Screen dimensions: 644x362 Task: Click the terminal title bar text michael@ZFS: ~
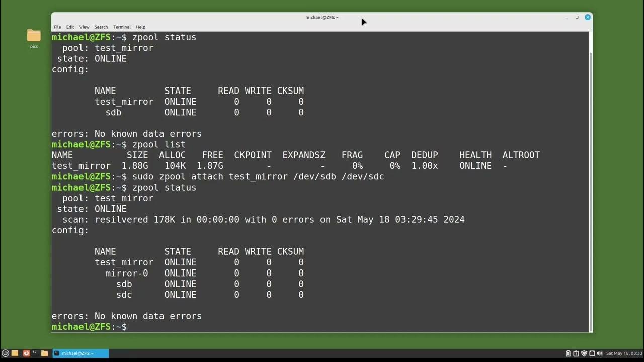(322, 17)
